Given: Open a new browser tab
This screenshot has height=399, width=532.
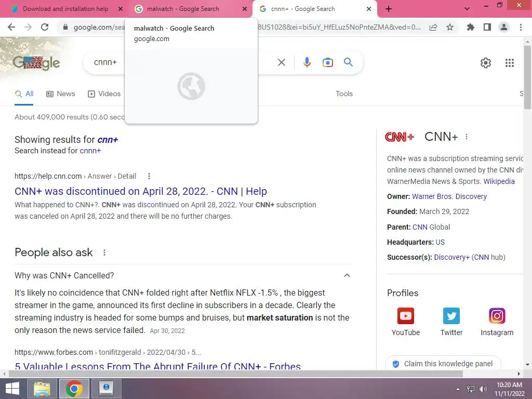Looking at the screenshot, I should (389, 9).
